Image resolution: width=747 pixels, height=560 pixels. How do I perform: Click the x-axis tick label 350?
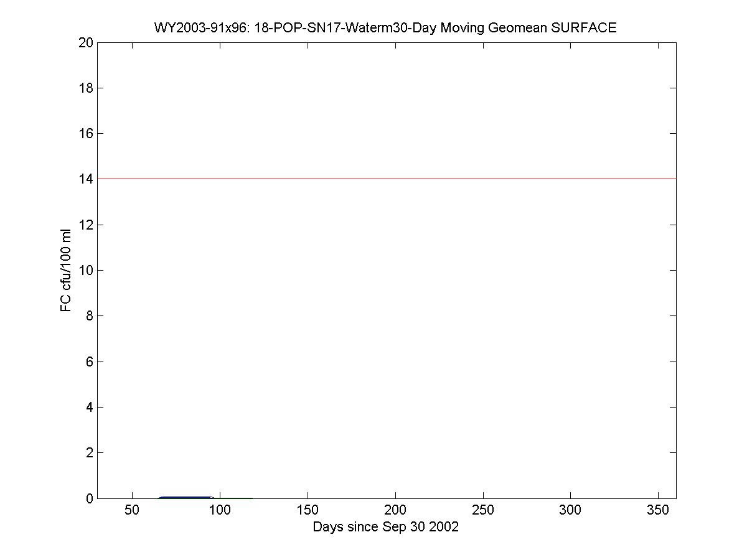(658, 511)
